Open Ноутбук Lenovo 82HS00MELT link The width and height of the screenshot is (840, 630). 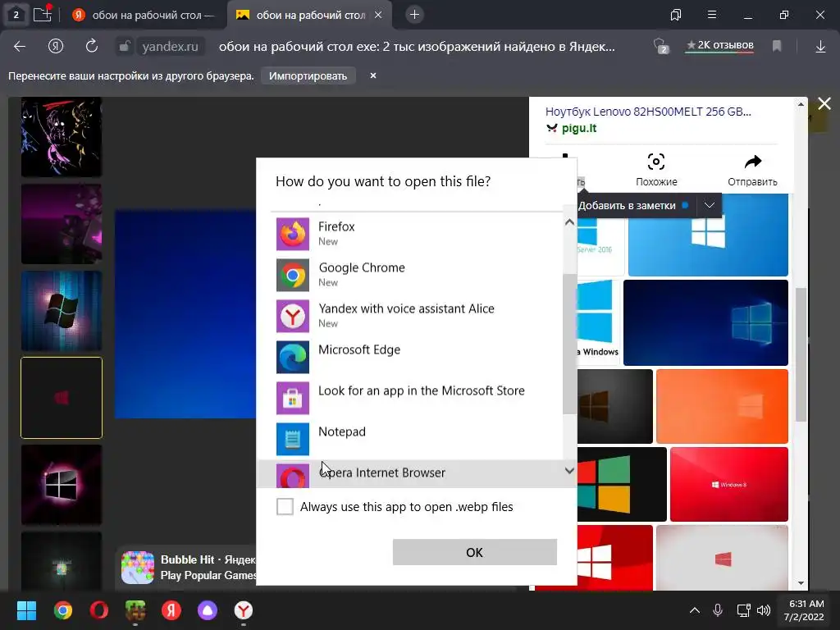(x=648, y=112)
